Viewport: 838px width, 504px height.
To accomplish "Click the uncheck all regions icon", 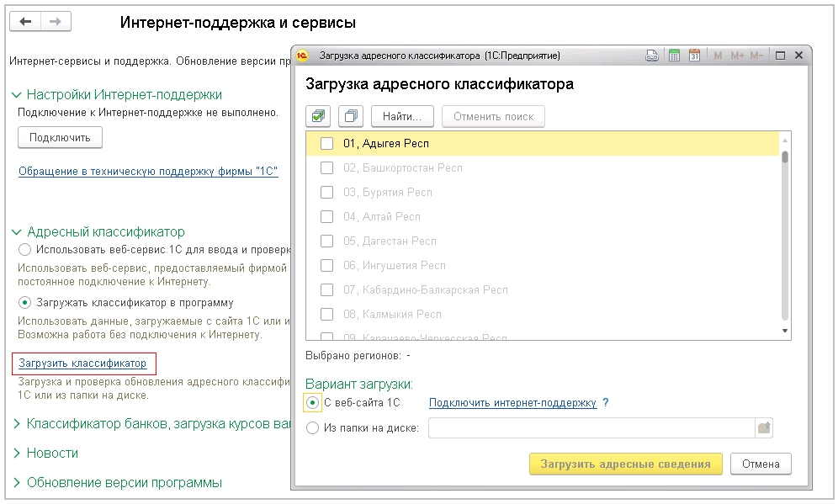I will [x=352, y=116].
